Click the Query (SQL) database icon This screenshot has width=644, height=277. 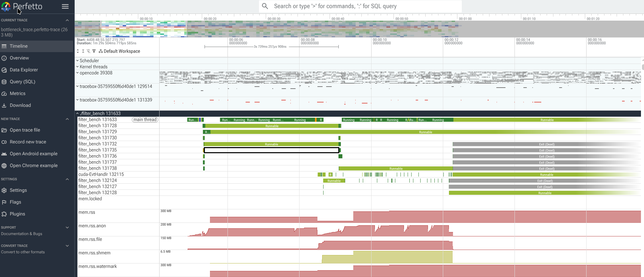click(4, 82)
